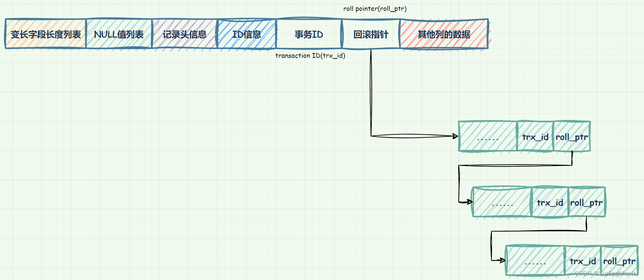Image resolution: width=644 pixels, height=280 pixels.
Task: Click the dotted cell of middle undo record
Action: click(502, 202)
